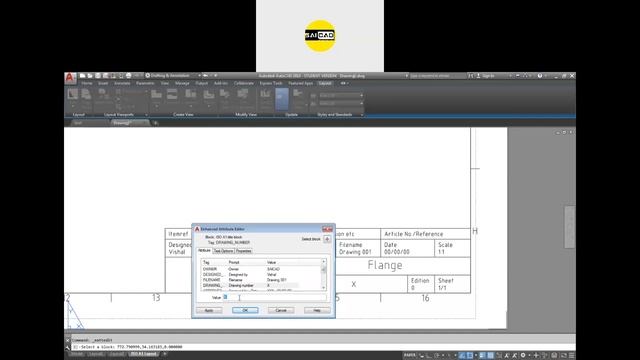Open the Collaborate ribbon tab
The width and height of the screenshot is (640, 360).
[x=244, y=83]
